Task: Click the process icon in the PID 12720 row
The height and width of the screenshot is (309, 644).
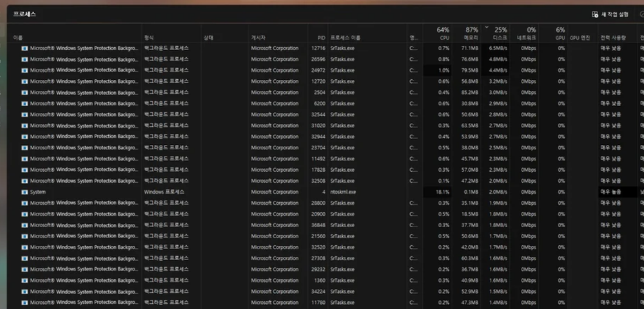Action: tap(24, 82)
